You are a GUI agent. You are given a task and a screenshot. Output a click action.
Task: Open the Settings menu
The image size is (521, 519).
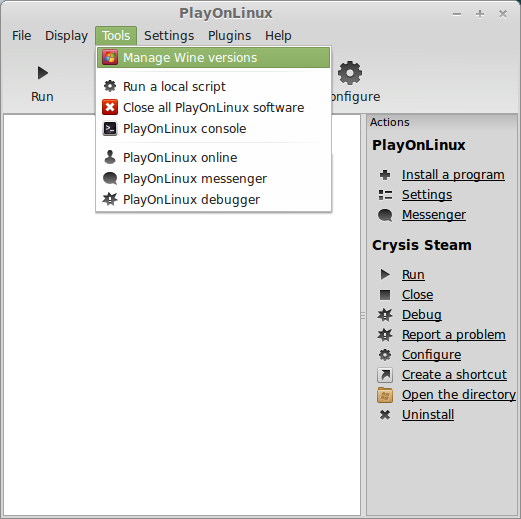(169, 36)
